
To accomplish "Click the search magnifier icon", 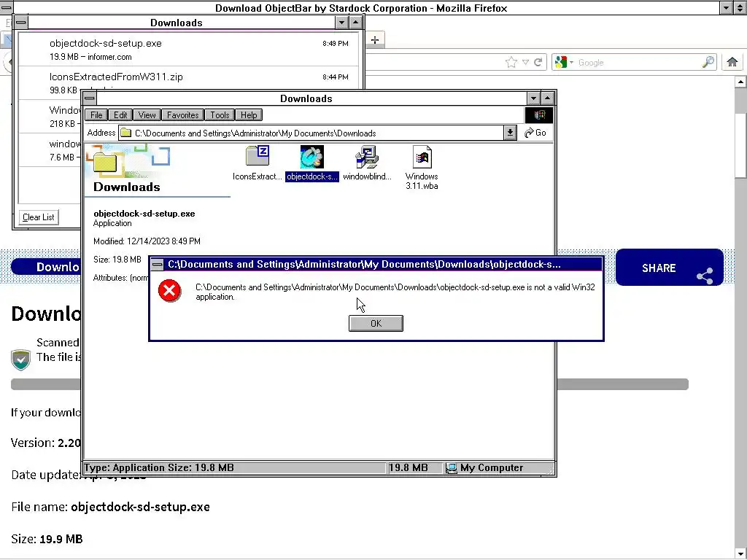I will pos(708,62).
